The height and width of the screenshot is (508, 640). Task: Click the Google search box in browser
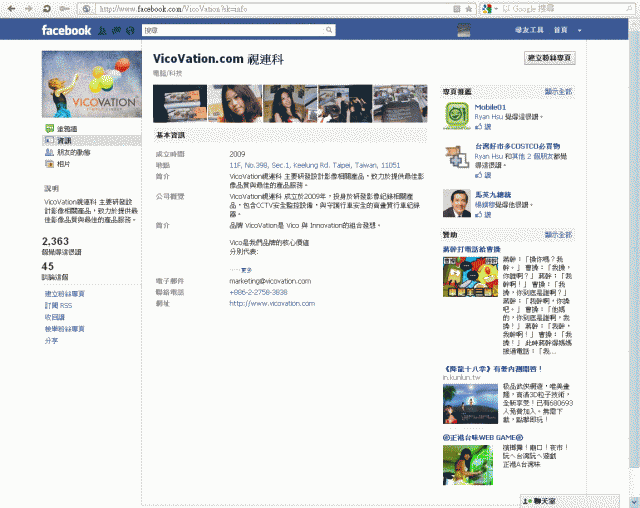[563, 9]
